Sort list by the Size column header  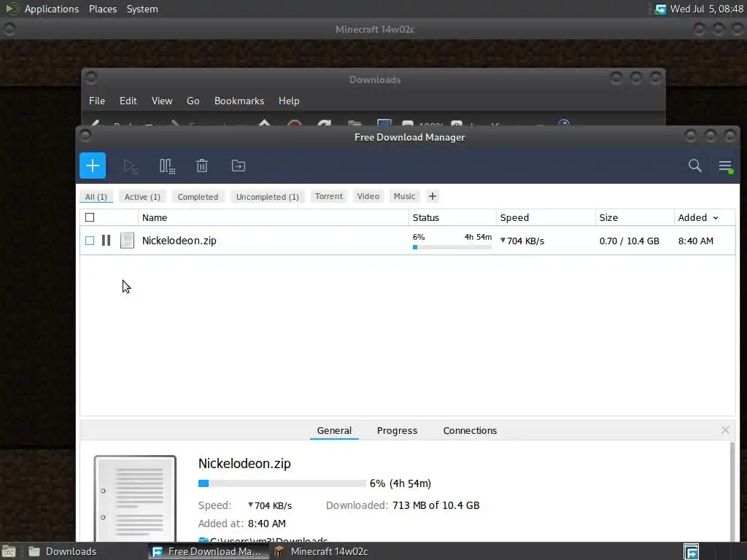pos(635,217)
